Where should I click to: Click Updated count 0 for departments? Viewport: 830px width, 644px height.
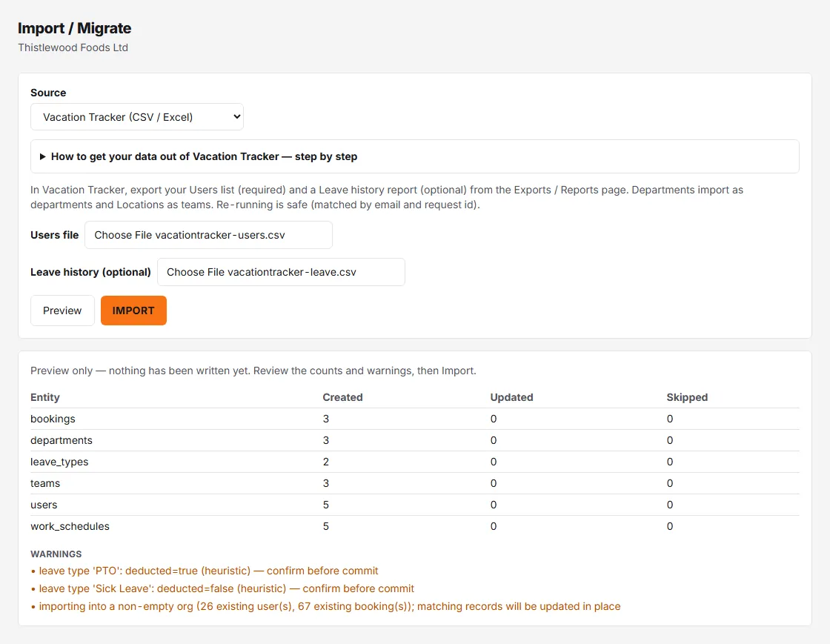[494, 440]
